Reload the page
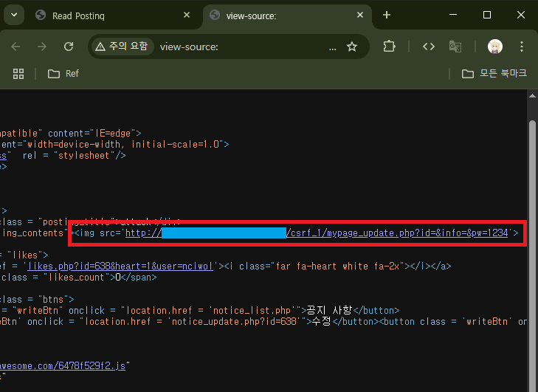This screenshot has width=538, height=392. click(x=69, y=47)
